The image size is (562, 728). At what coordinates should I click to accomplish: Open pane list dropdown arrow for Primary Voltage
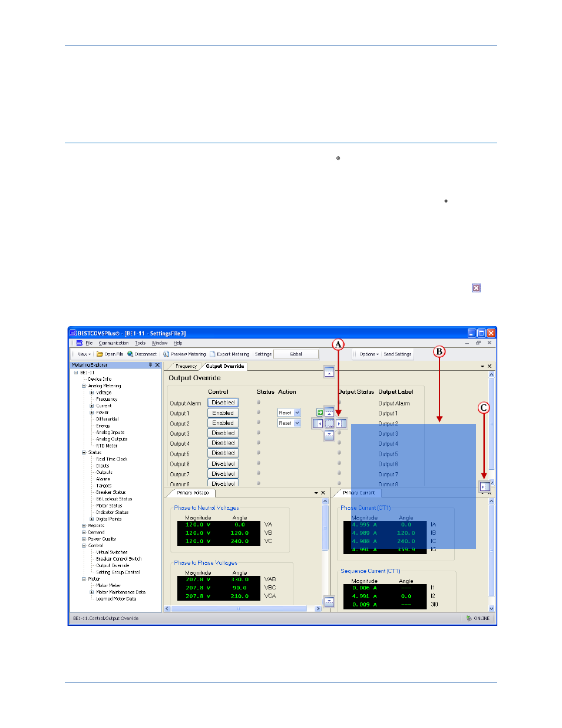[x=316, y=493]
